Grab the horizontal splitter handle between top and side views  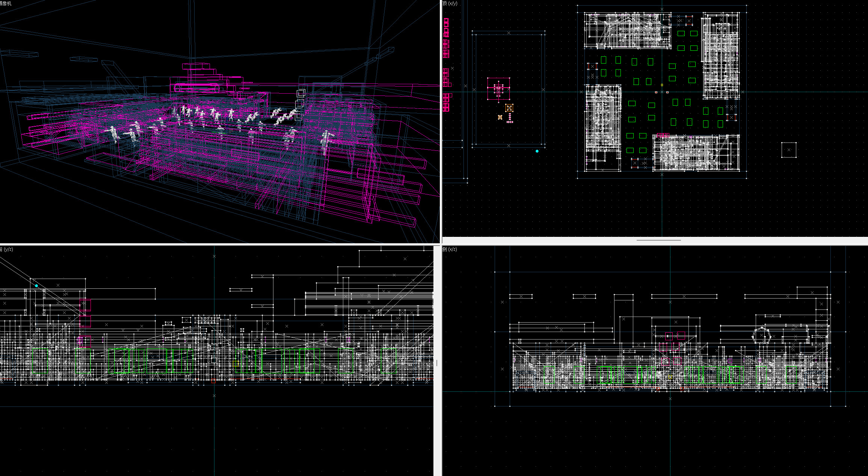click(x=658, y=240)
